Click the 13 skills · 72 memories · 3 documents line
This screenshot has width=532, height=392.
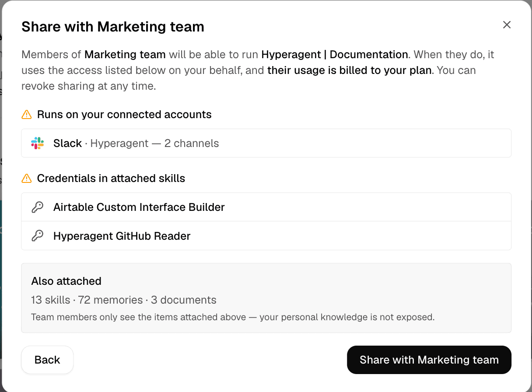coord(124,300)
